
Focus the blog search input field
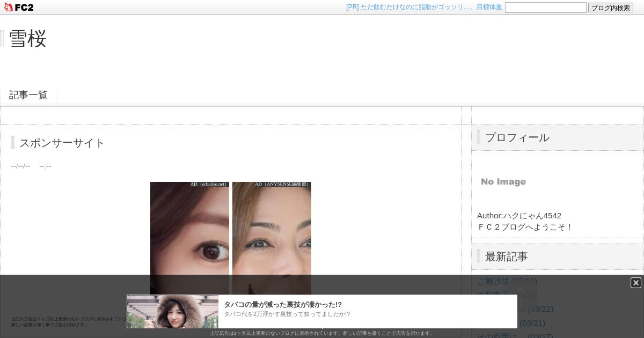point(546,8)
